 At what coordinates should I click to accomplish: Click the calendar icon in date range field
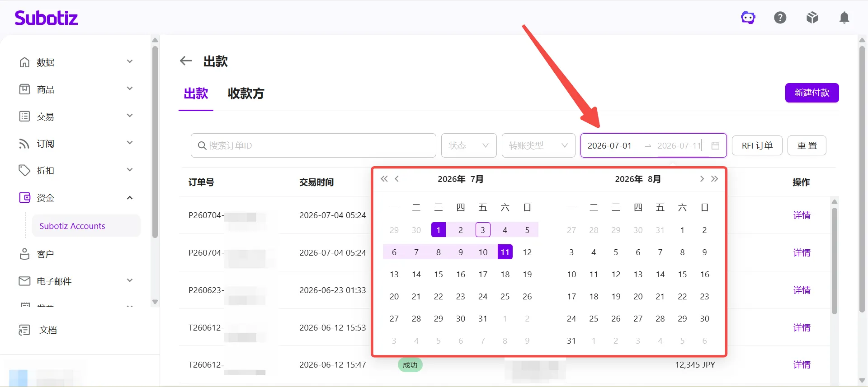pyautogui.click(x=715, y=145)
